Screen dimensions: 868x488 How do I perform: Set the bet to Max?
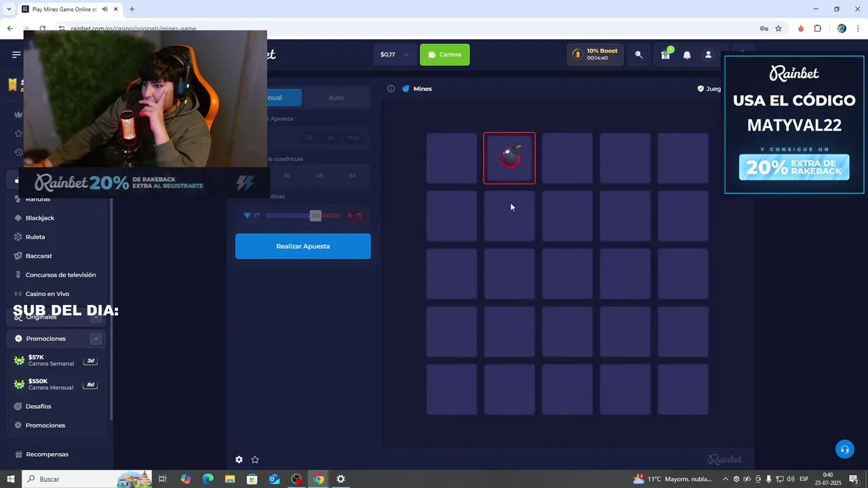tap(353, 138)
